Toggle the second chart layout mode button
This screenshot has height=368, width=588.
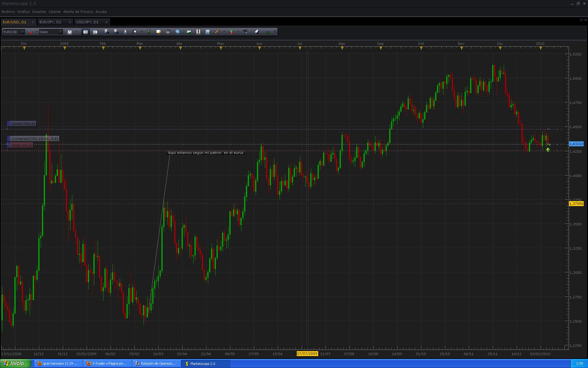pyautogui.click(x=95, y=32)
